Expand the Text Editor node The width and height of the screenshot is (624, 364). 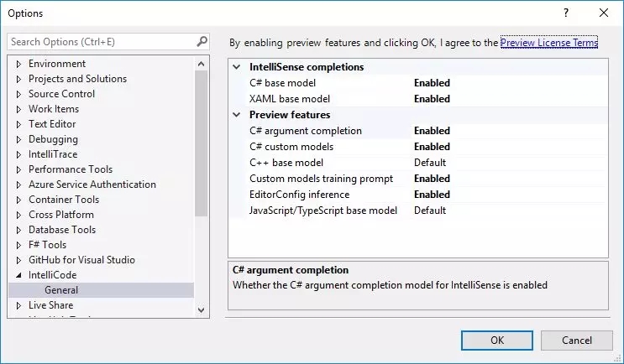(18, 124)
